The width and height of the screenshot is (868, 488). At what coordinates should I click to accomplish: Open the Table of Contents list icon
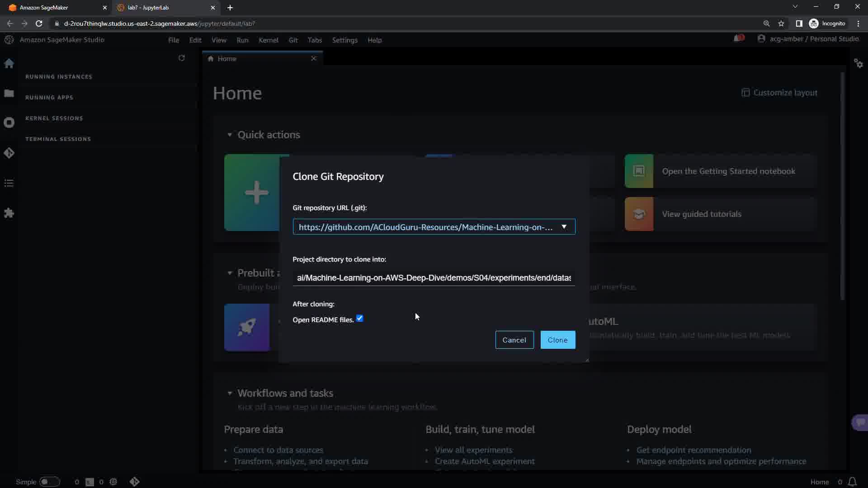[9, 183]
